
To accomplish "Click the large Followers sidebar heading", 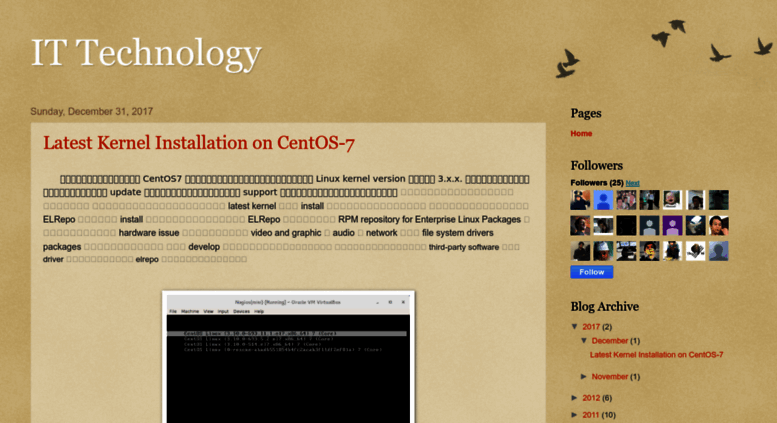I will click(x=597, y=165).
